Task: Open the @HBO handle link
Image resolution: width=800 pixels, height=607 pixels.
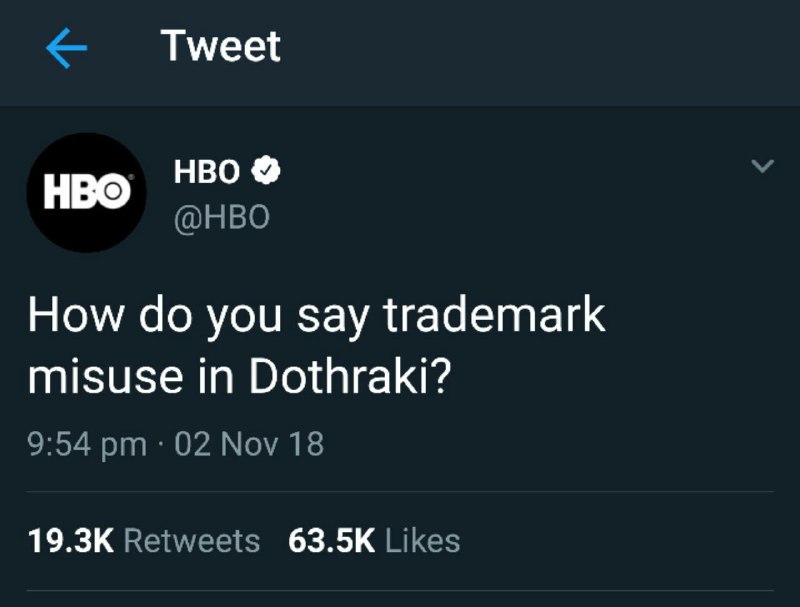Action: pyautogui.click(x=221, y=218)
